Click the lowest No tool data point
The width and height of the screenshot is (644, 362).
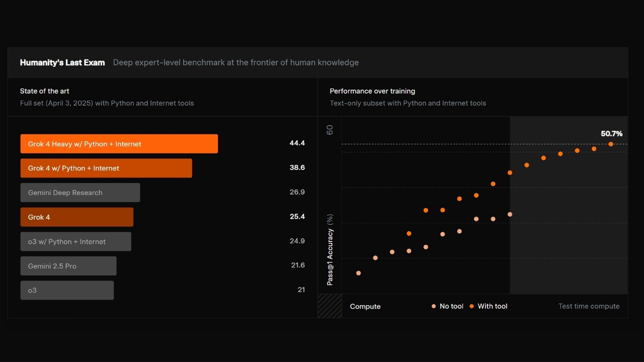click(x=359, y=273)
